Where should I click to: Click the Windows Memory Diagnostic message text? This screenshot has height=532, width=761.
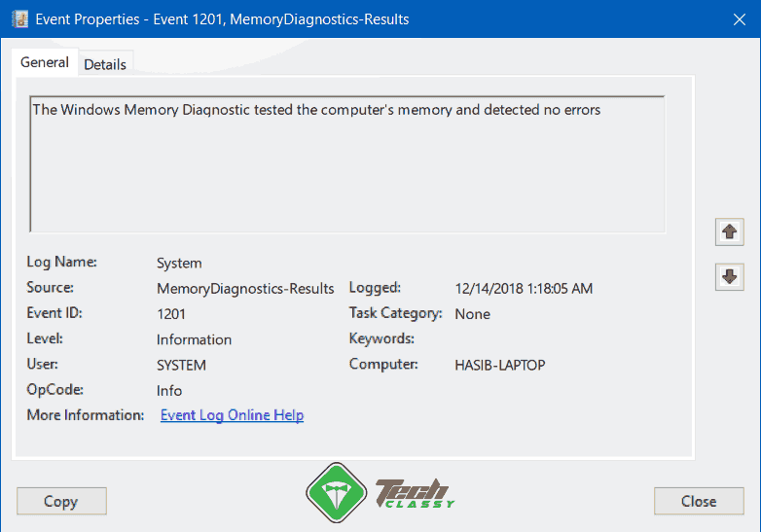point(316,110)
